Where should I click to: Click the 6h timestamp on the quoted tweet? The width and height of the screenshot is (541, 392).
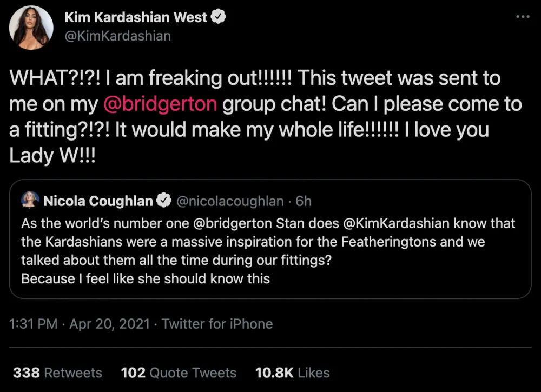pyautogui.click(x=302, y=201)
